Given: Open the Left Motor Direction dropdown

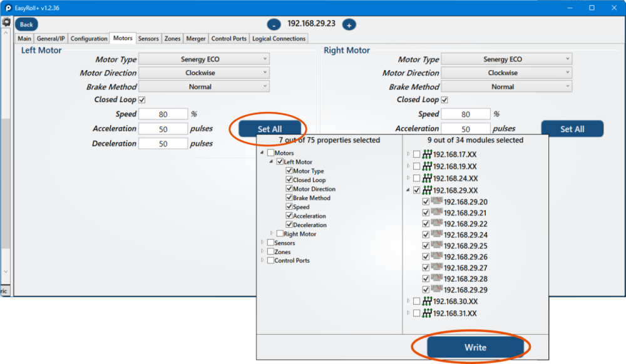Looking at the screenshot, I should (x=204, y=73).
